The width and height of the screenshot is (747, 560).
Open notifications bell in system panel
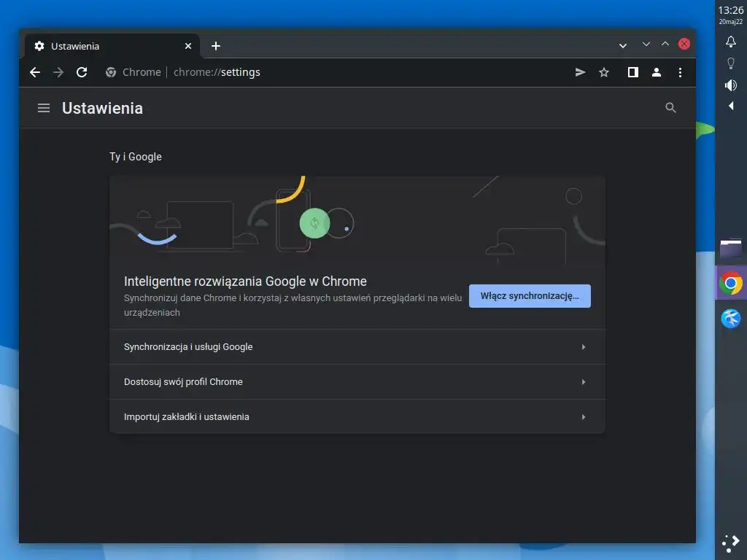coord(731,42)
